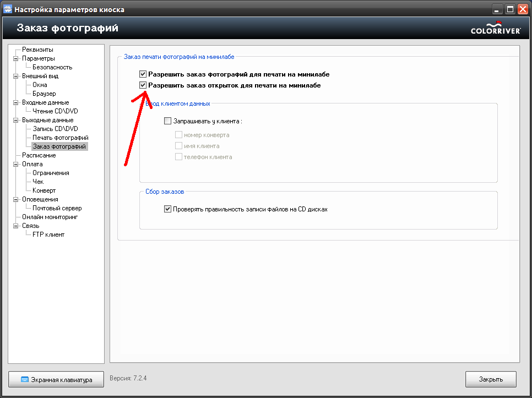Collapse the Параметры tree node
This screenshot has width=532, height=398.
tap(16, 58)
